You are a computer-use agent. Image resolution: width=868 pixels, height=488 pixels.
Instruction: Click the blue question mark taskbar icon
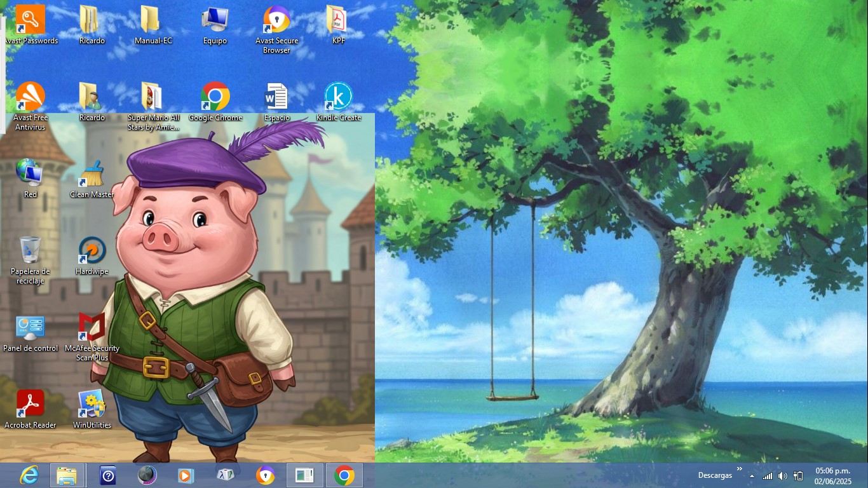click(108, 475)
